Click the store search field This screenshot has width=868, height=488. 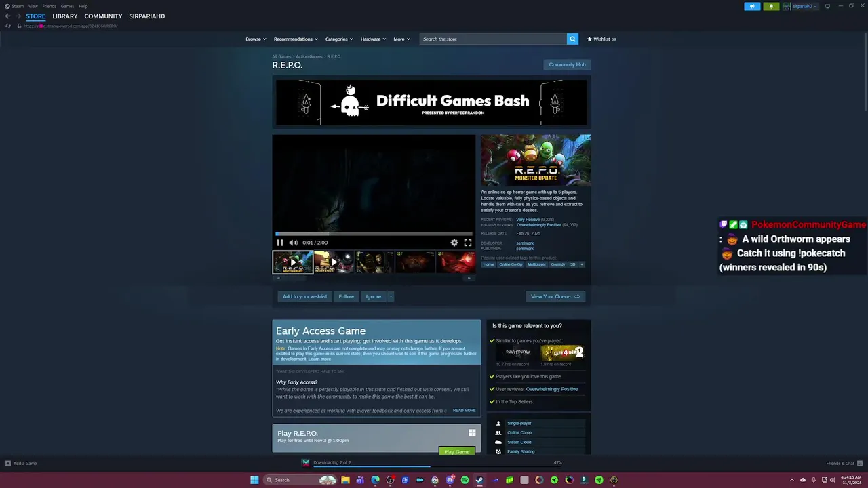pyautogui.click(x=493, y=39)
